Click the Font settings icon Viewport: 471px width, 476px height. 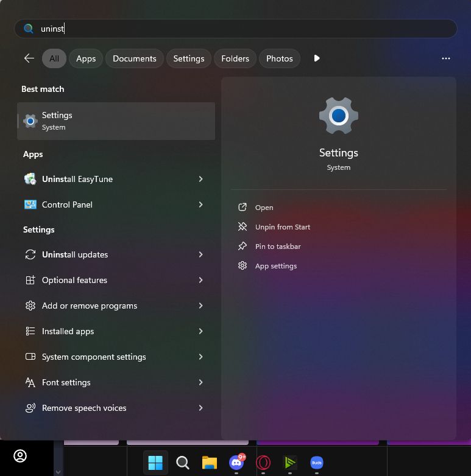pos(30,382)
